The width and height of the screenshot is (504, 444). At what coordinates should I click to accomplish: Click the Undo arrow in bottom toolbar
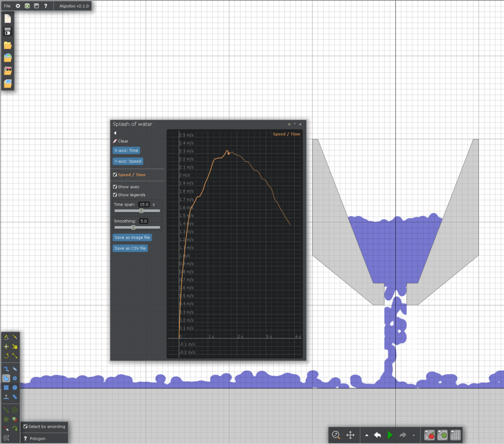[378, 435]
